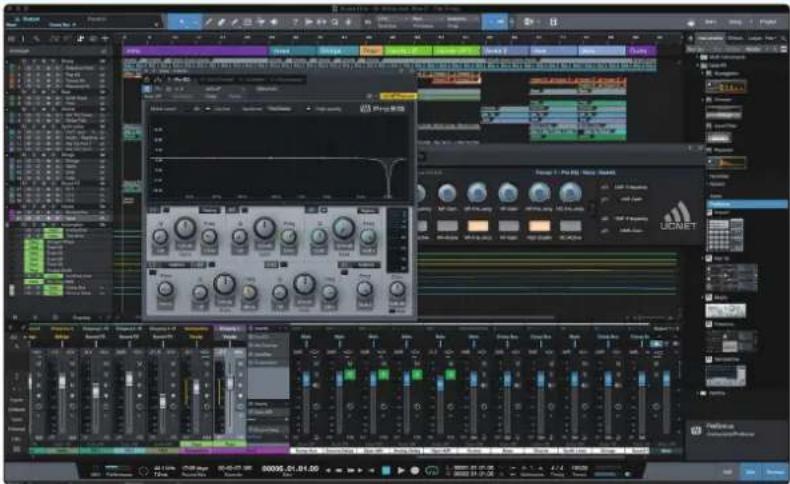Viewport: 790px width, 484px height.
Task: Open the Start page tab
Action: (x=711, y=22)
